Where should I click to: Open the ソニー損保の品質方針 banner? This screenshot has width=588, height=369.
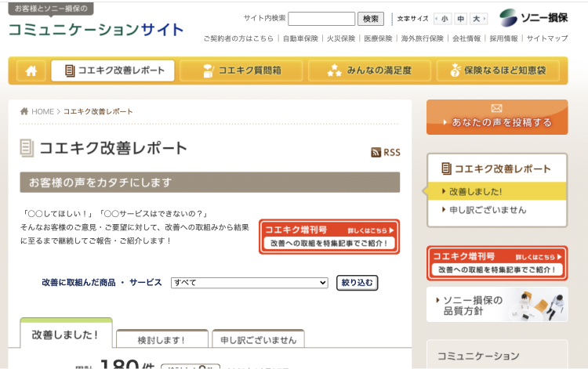(496, 304)
